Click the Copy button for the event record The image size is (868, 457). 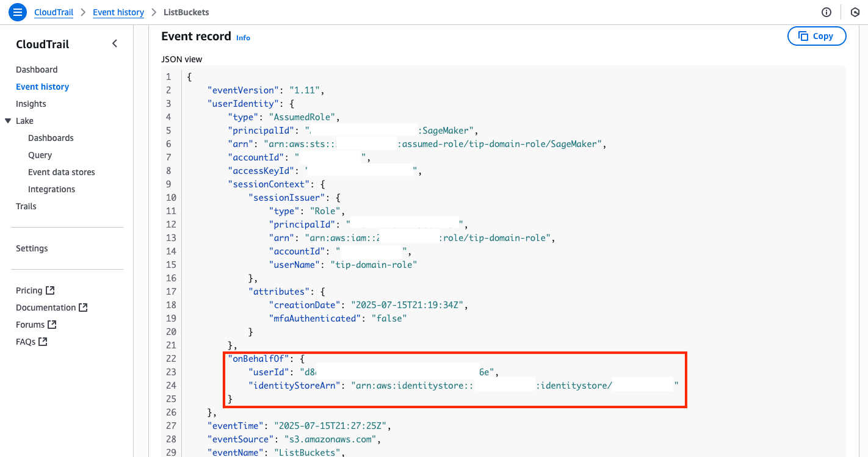(817, 35)
